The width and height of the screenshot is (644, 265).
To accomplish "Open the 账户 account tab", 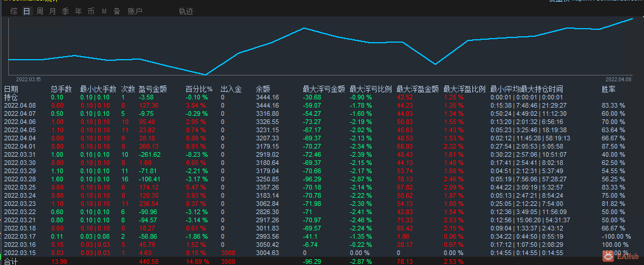I will tap(135, 12).
